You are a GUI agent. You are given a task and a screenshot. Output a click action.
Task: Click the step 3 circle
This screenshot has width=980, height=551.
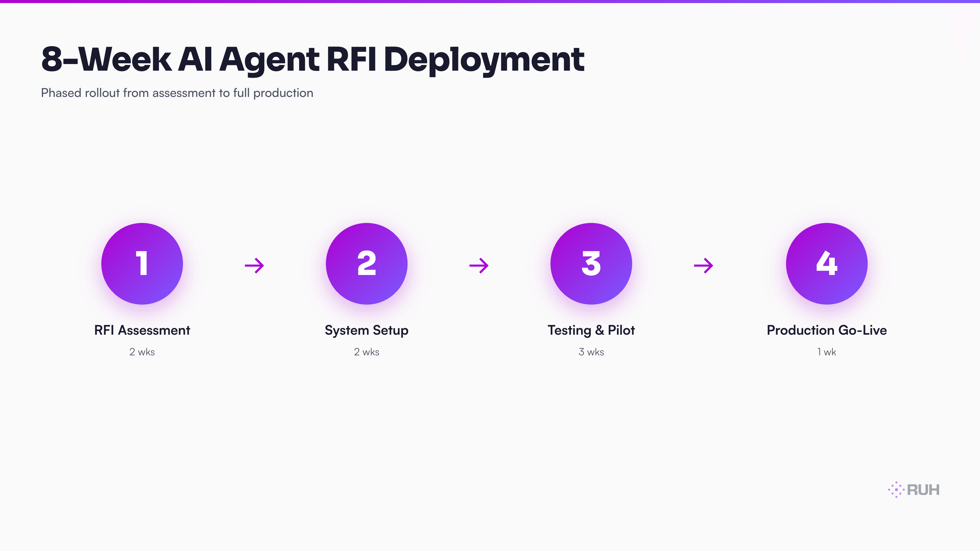591,264
